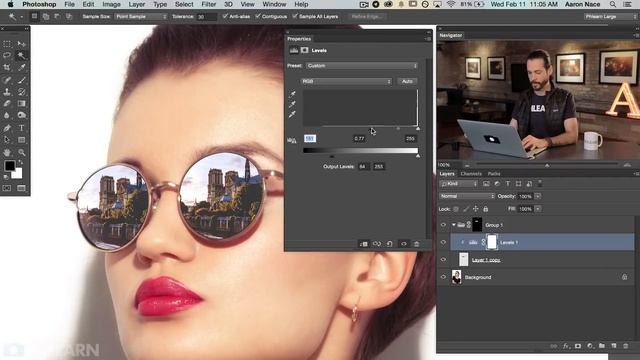Select the Eyedropper tool in toolbox
This screenshot has width=640, height=360.
pyautogui.click(x=21, y=67)
